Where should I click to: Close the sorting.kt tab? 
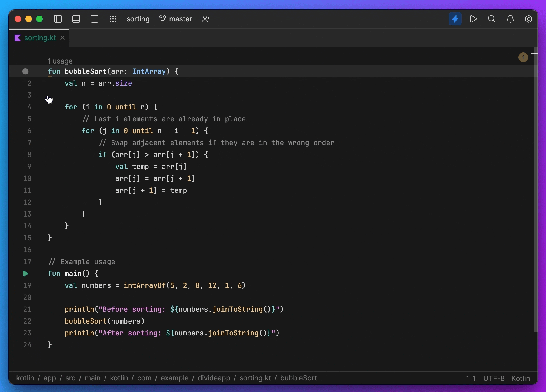coord(62,38)
